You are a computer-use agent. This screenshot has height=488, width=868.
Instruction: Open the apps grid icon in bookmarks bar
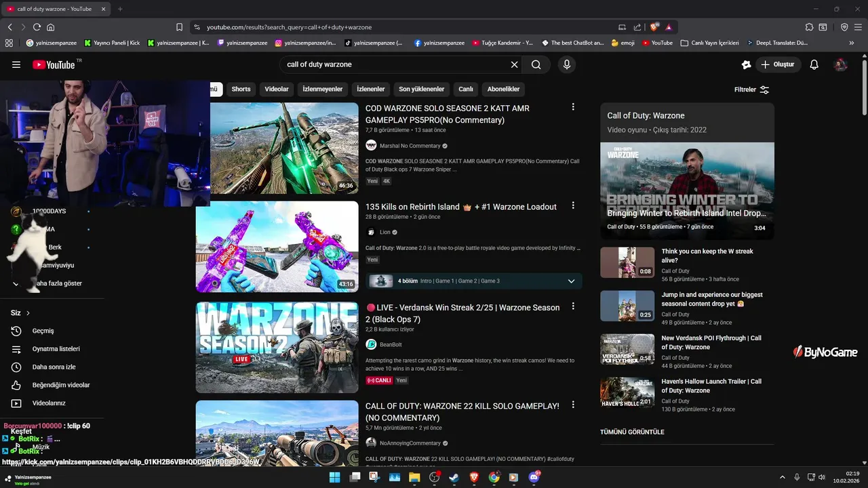click(9, 43)
